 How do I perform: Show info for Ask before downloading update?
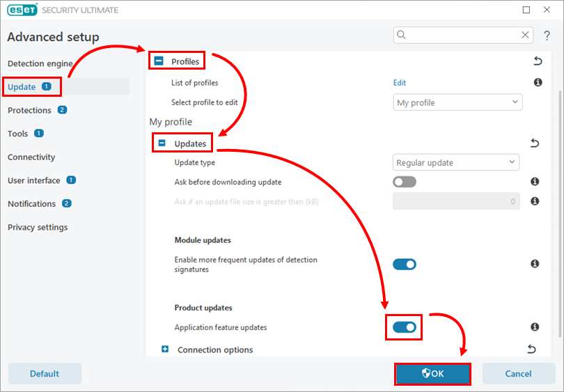pos(535,182)
